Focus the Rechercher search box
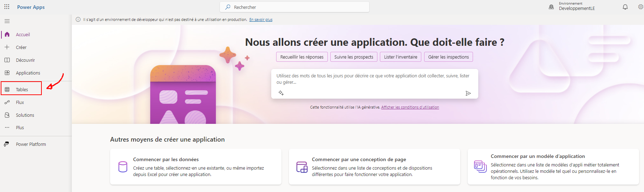644x192 pixels. [295, 7]
